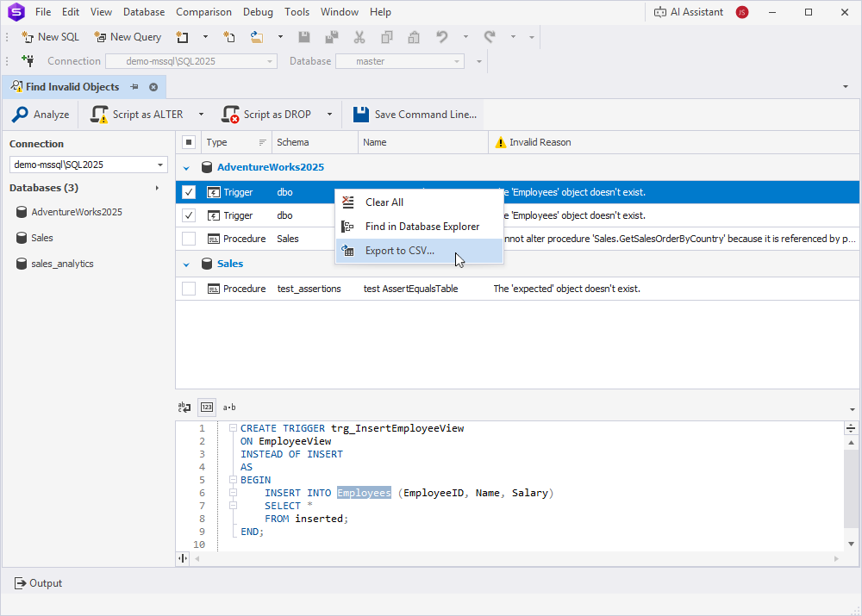
Task: Click the new connection plug icon
Action: click(x=28, y=60)
